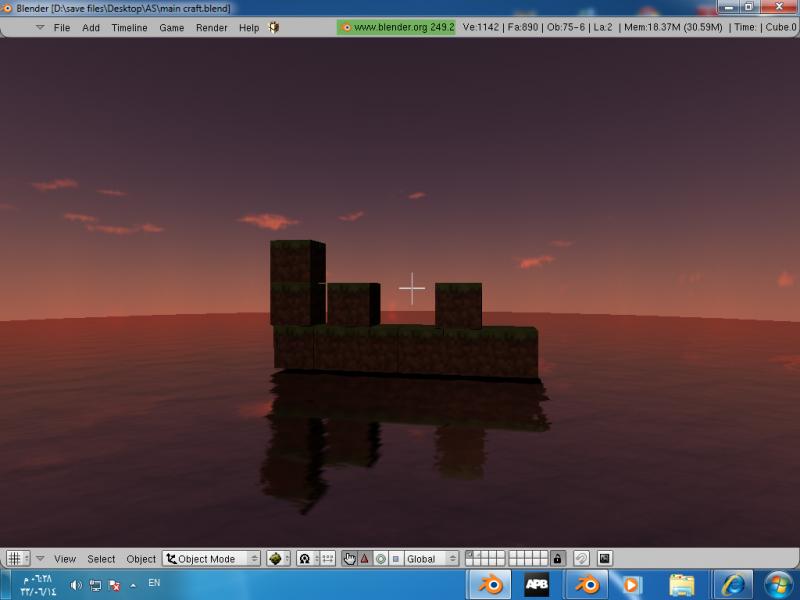Show hidden tray icons arrow
The height and width of the screenshot is (600, 800).
[133, 586]
